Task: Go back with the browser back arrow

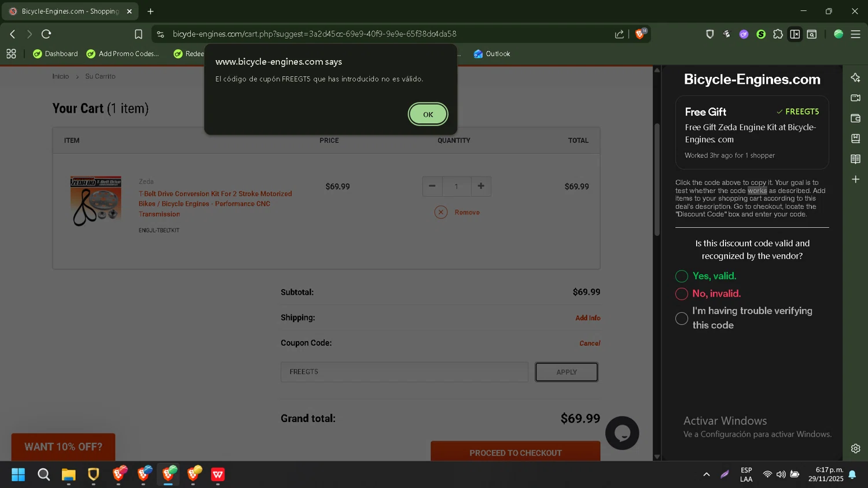Action: coord(13,34)
